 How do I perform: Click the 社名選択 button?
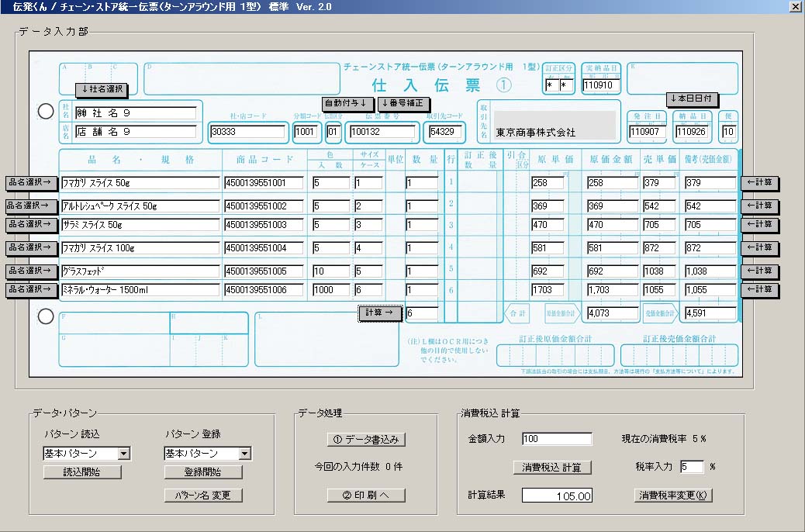click(101, 89)
